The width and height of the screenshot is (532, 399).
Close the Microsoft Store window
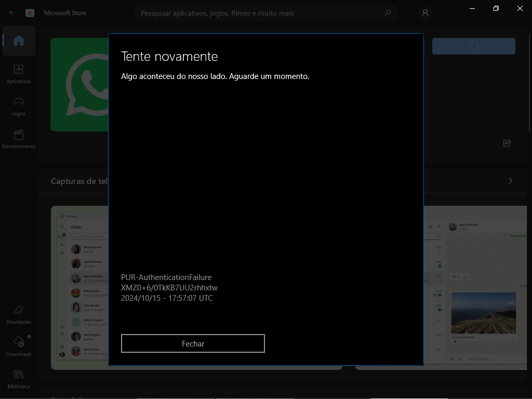520,8
